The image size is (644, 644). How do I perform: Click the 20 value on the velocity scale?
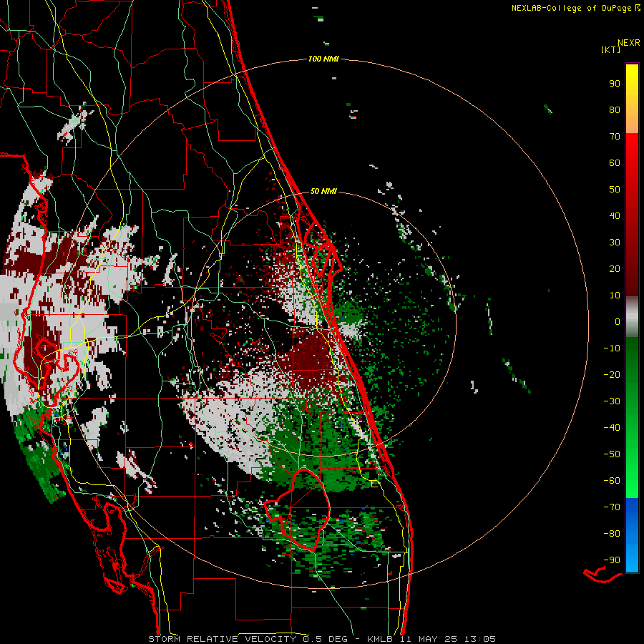click(x=615, y=268)
